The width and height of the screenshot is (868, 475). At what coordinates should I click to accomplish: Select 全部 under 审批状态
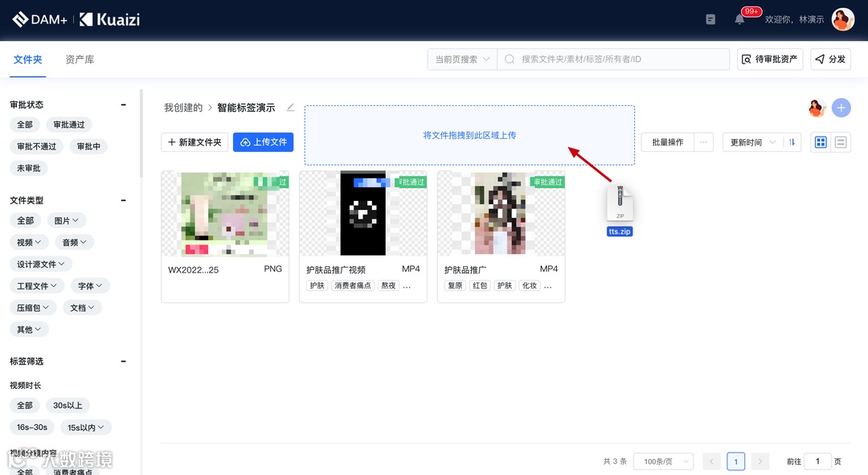point(25,125)
